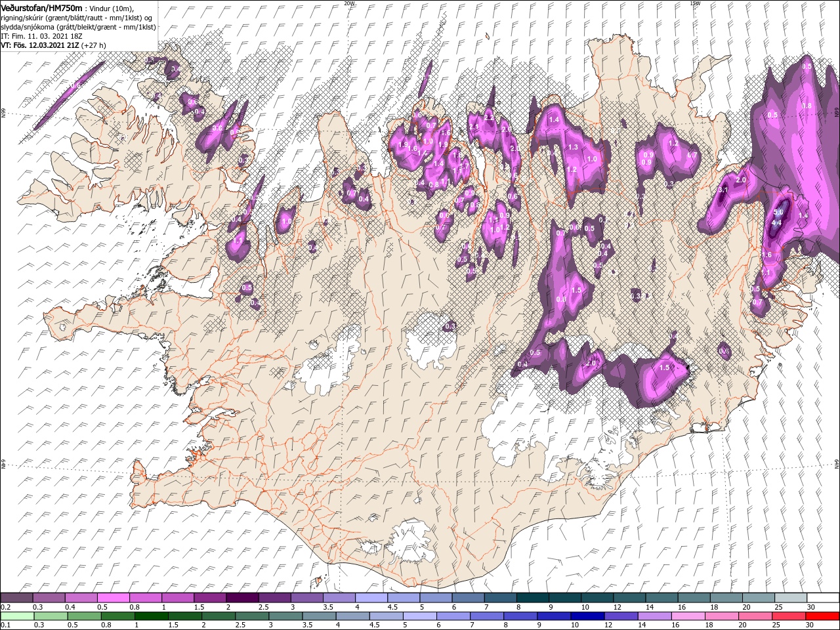
Task: Click the 'Veðurstofan/HM750m' title text
Action: click(41, 7)
